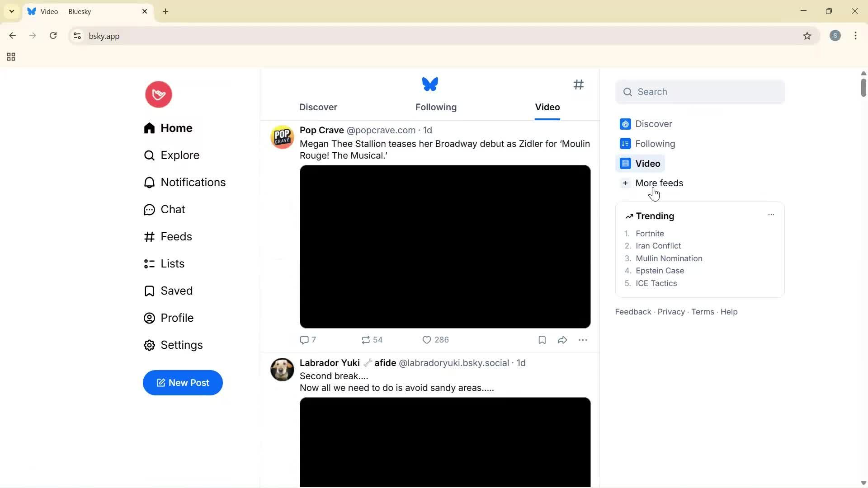Viewport: 868px width, 488px height.
Task: Open the feeds hashtag icon near the logo
Action: [579, 84]
